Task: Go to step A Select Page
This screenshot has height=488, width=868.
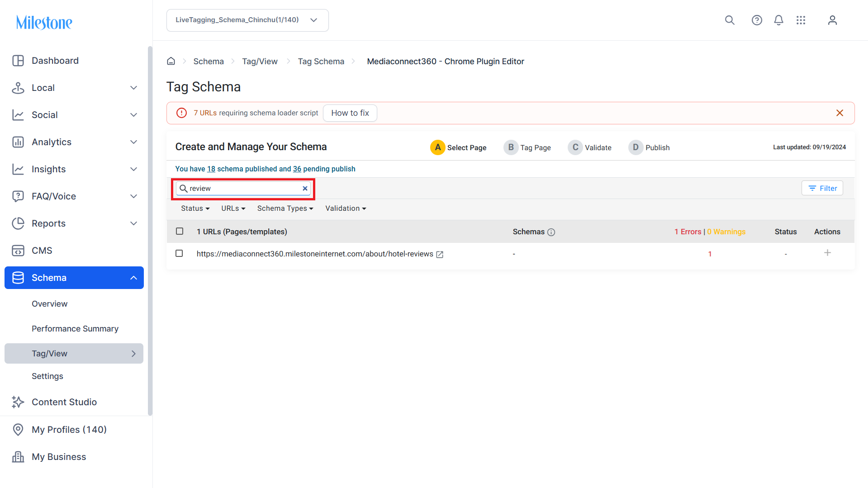Action: (x=458, y=147)
